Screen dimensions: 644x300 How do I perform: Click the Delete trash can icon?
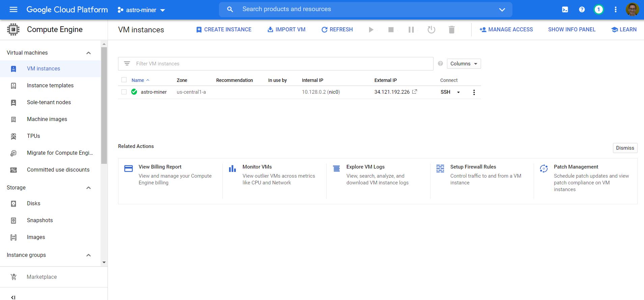452,30
